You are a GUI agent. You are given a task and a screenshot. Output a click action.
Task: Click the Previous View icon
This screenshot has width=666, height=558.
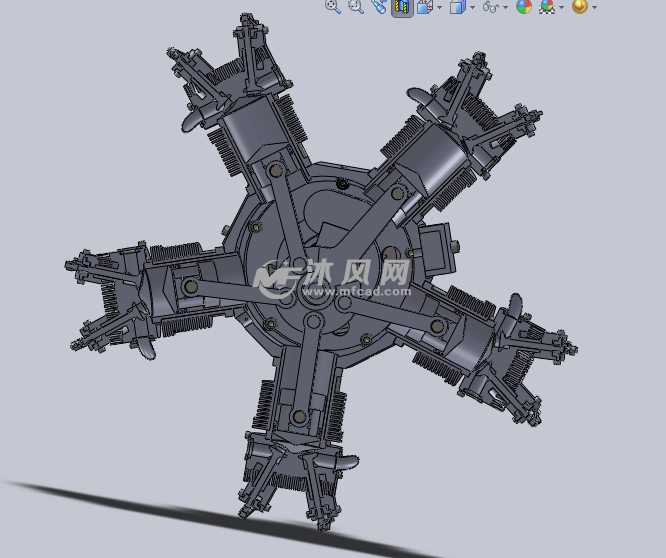[x=378, y=6]
